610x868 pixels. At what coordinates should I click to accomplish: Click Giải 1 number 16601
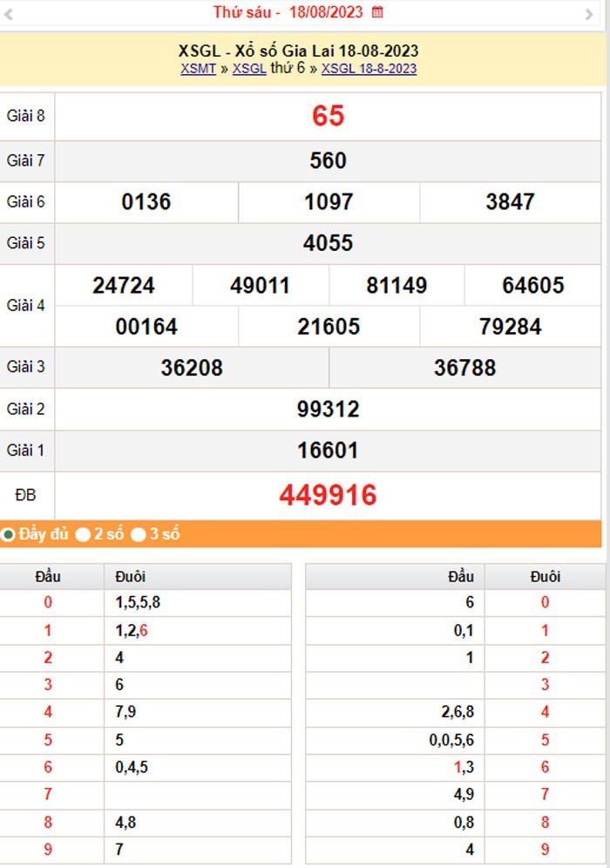click(x=328, y=451)
